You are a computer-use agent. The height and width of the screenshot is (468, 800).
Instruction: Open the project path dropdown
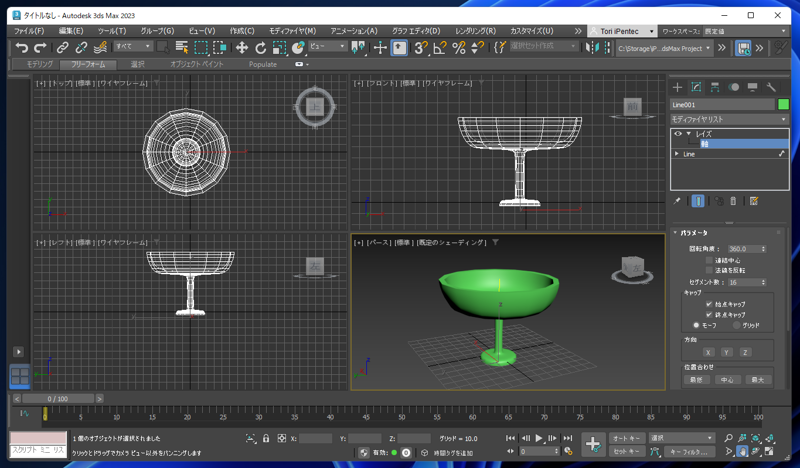tap(664, 48)
